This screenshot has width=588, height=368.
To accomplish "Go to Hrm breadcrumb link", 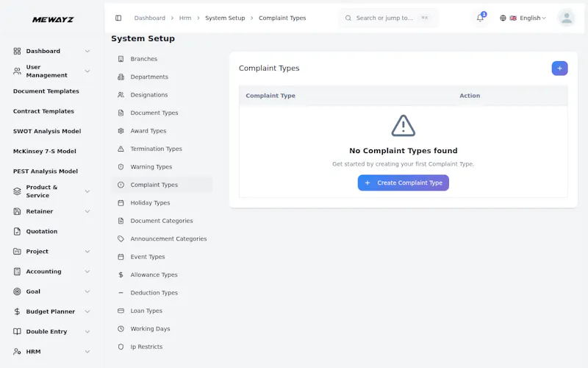I will pos(185,18).
